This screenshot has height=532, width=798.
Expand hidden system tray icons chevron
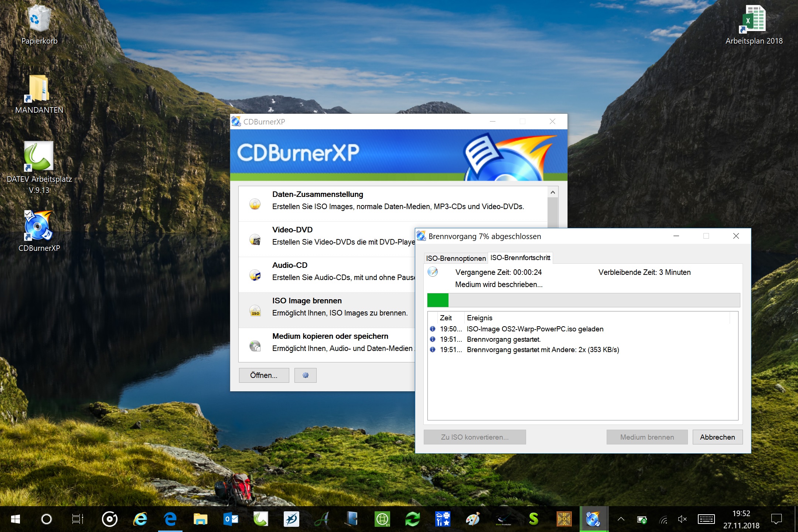tap(621, 519)
